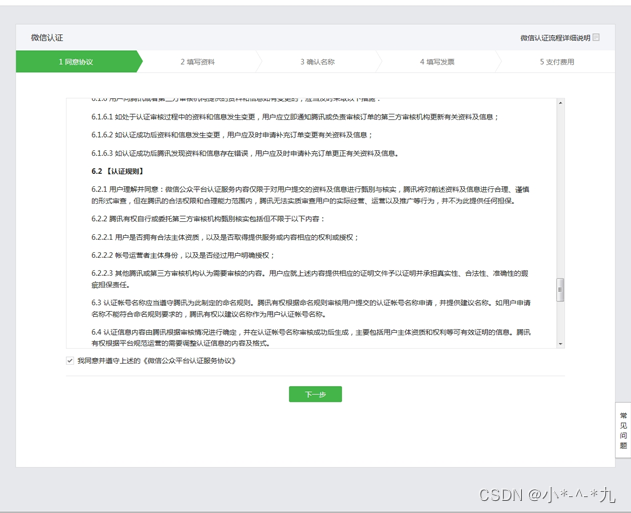Click agreement scrollbar up arrow
The height and width of the screenshot is (513, 631).
coord(560,103)
